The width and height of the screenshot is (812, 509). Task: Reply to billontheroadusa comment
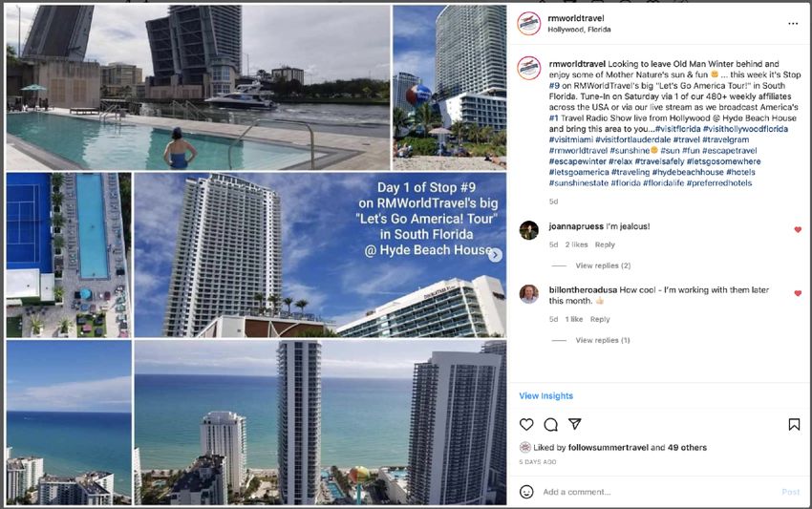point(600,319)
